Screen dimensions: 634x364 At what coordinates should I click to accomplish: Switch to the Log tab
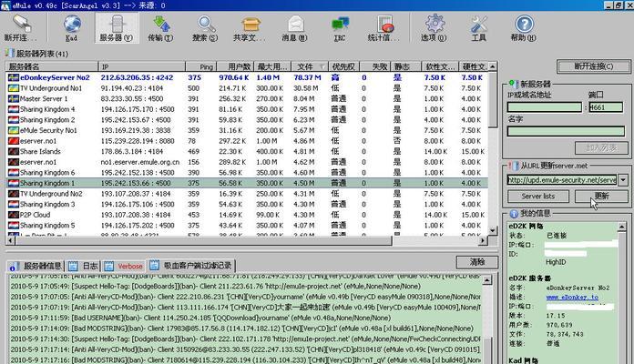coord(83,266)
